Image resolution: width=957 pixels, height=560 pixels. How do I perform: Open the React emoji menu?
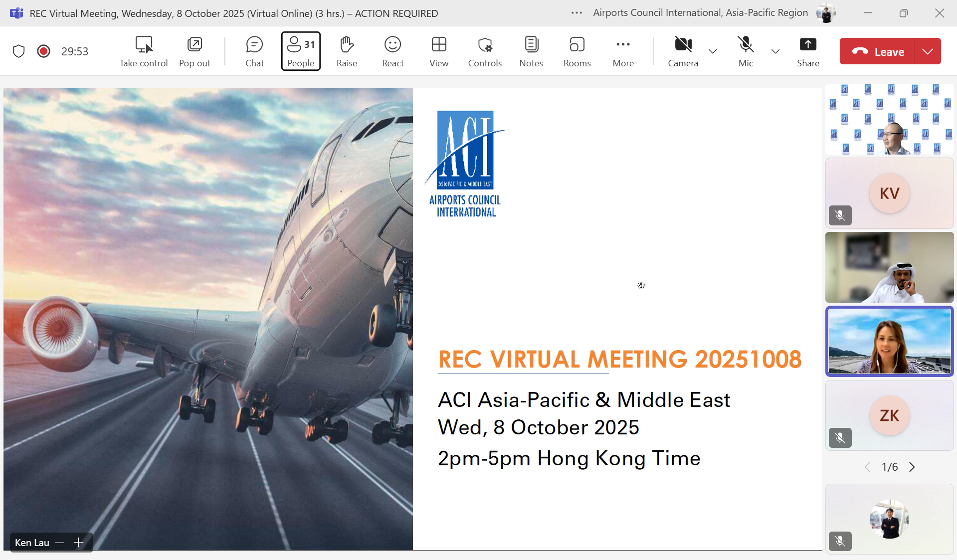tap(392, 51)
